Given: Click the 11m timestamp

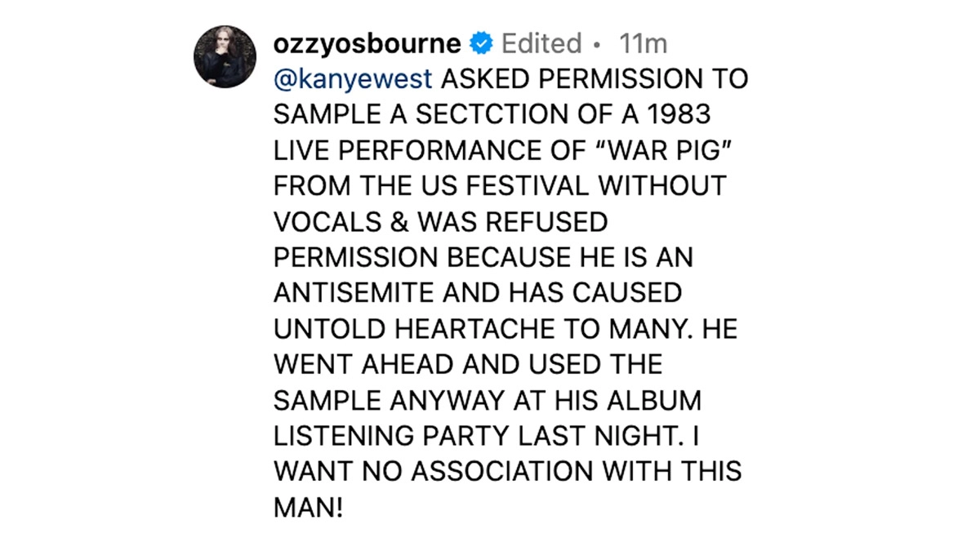Looking at the screenshot, I should pos(644,43).
